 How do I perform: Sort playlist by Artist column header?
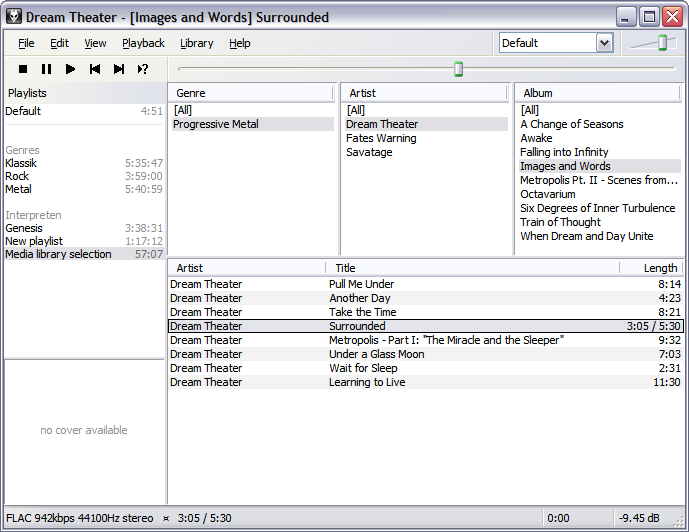[247, 268]
